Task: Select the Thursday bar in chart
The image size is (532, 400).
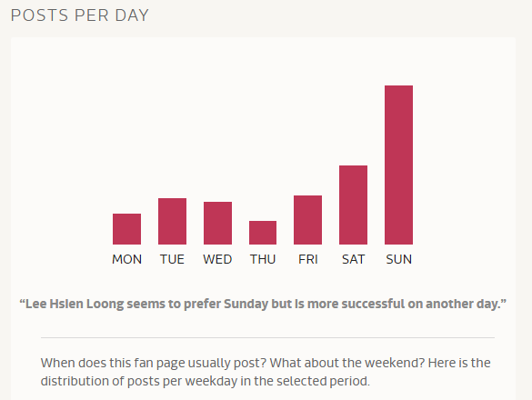Action: pos(263,233)
